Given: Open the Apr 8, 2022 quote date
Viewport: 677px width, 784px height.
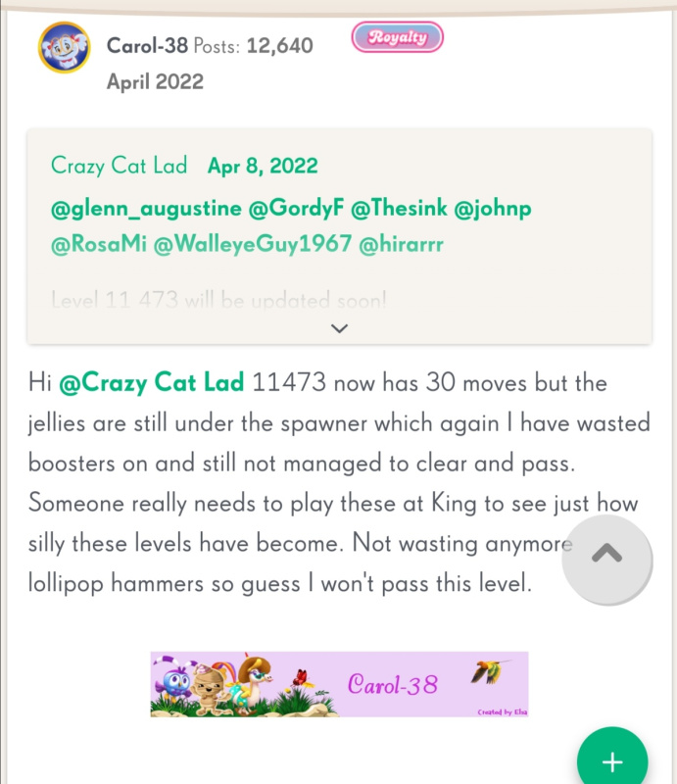Looking at the screenshot, I should click(x=263, y=166).
